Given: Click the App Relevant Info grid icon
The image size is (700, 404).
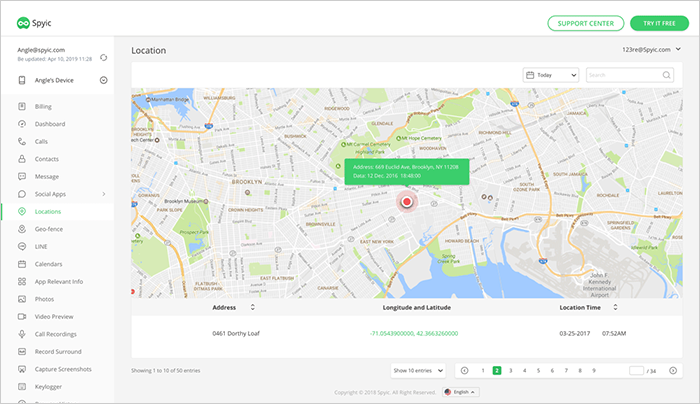Looking at the screenshot, I should click(22, 282).
